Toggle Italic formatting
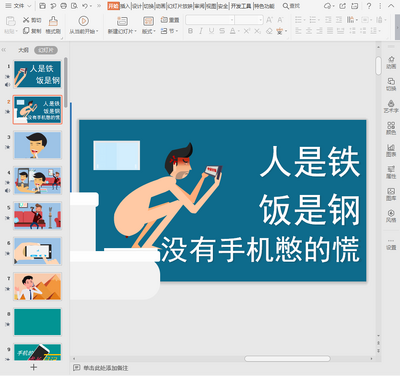Image resolution: width=400 pixels, height=376 pixels. click(x=201, y=31)
